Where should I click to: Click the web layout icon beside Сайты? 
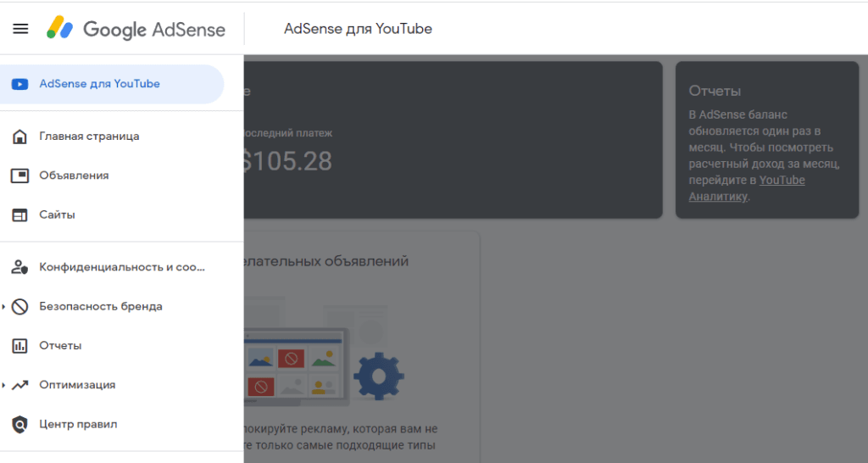[20, 215]
